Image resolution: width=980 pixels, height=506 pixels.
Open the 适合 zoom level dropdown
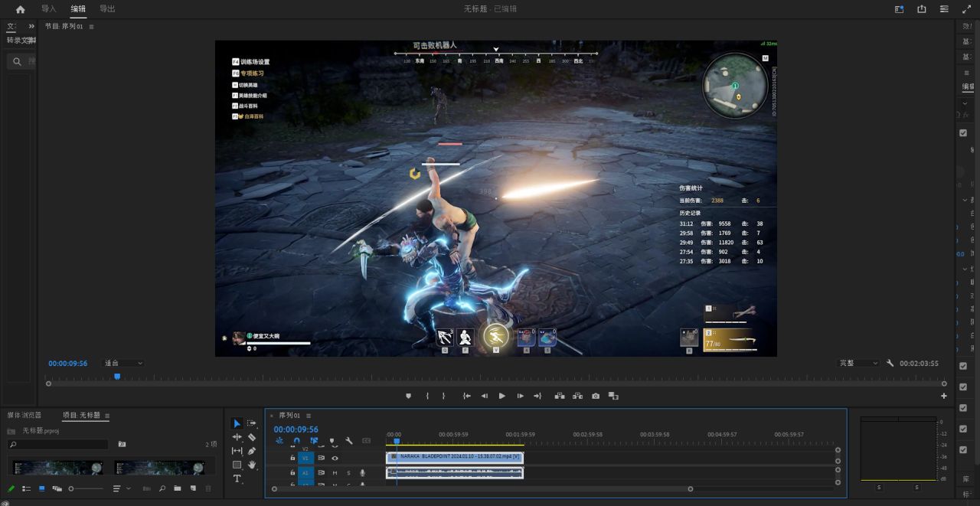123,363
